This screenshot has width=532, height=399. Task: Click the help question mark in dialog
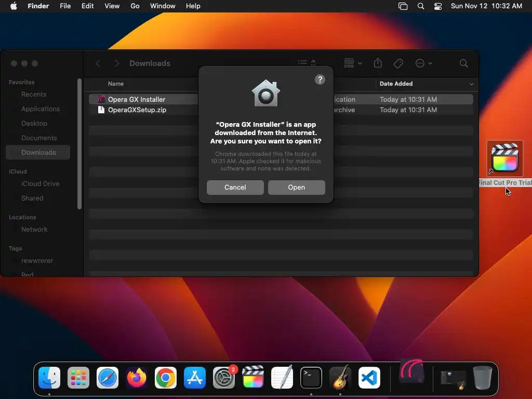pyautogui.click(x=320, y=79)
